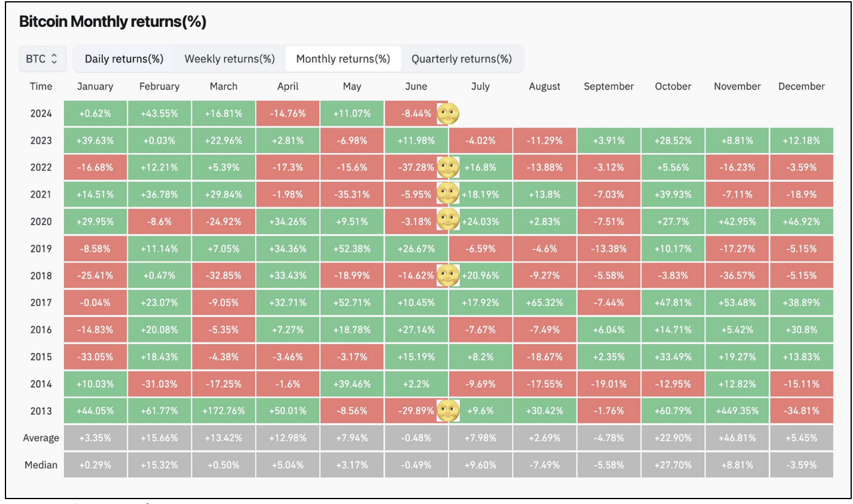Click the January column header

point(95,86)
